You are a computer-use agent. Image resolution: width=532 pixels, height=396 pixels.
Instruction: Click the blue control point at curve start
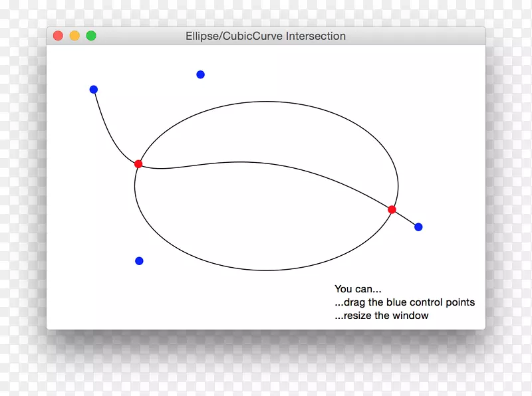pos(94,90)
